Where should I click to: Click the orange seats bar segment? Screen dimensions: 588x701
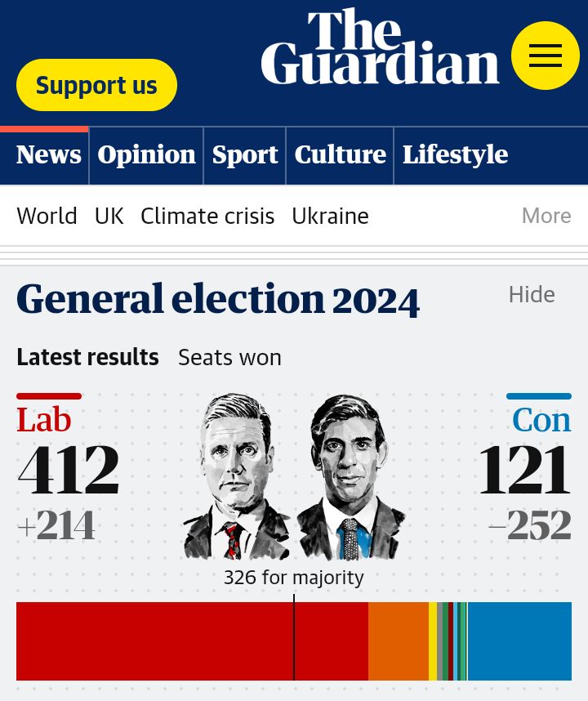point(399,641)
